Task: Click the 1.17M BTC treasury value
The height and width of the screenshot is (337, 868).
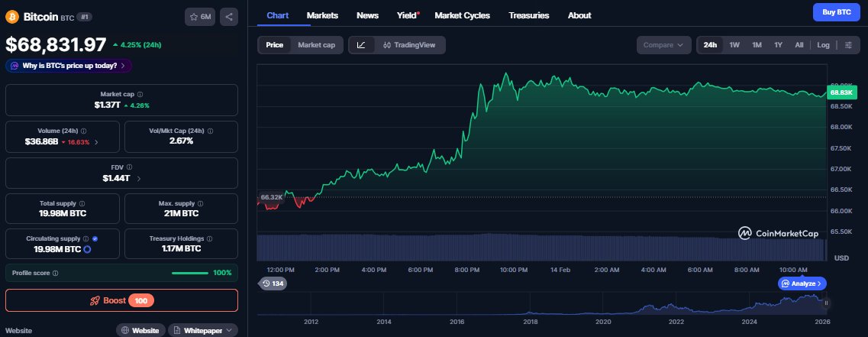Action: (x=181, y=249)
